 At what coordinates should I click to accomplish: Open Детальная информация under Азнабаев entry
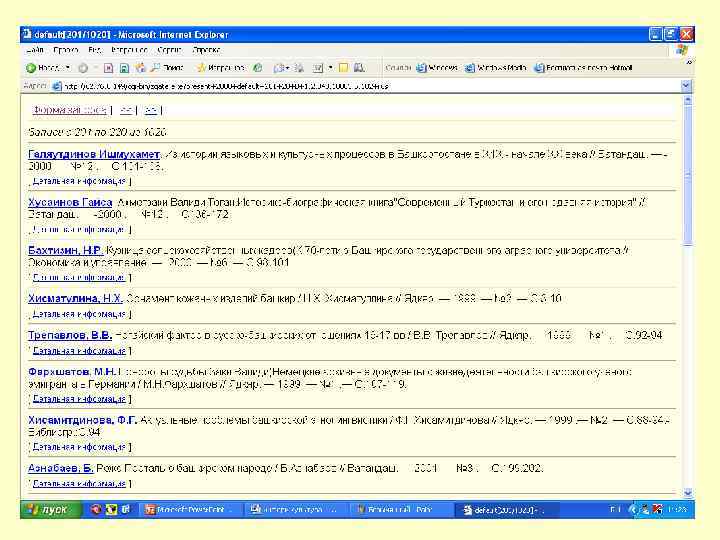coord(79,484)
